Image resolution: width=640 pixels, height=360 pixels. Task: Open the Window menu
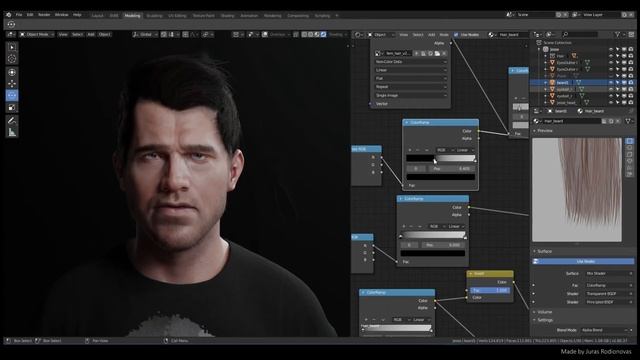tap(62, 15)
